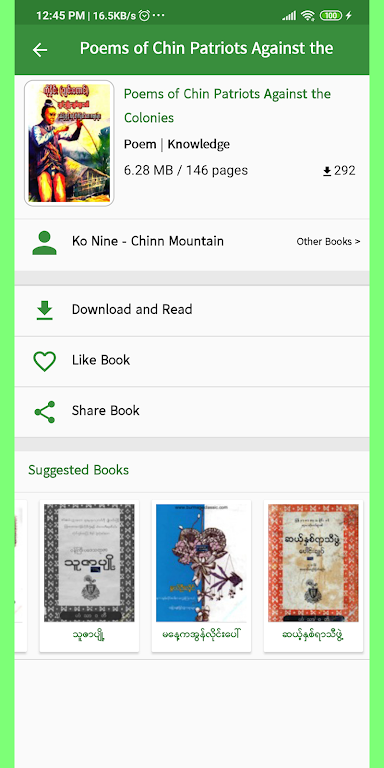Open the main book cover thumbnail

[x=69, y=143]
